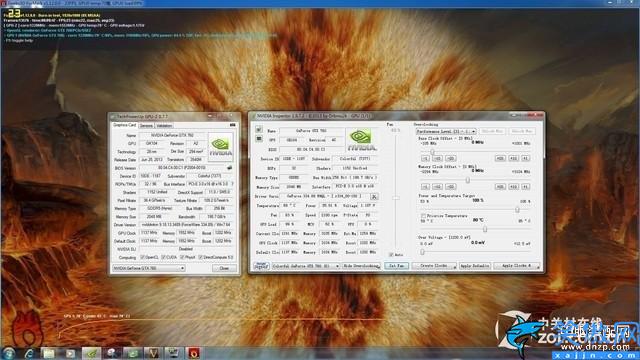Toggle PhysX checkbox in GPU-Z
Screen dimensions: 640x360
tap(182, 258)
